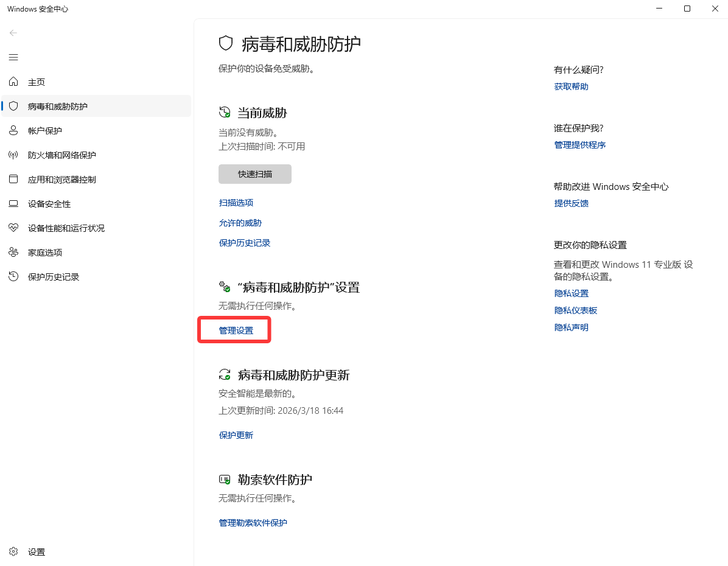Screen dimensions: 728x566
Task: Click the text 上次更新时间: 2026/3/18 16:44
Action: click(x=281, y=410)
